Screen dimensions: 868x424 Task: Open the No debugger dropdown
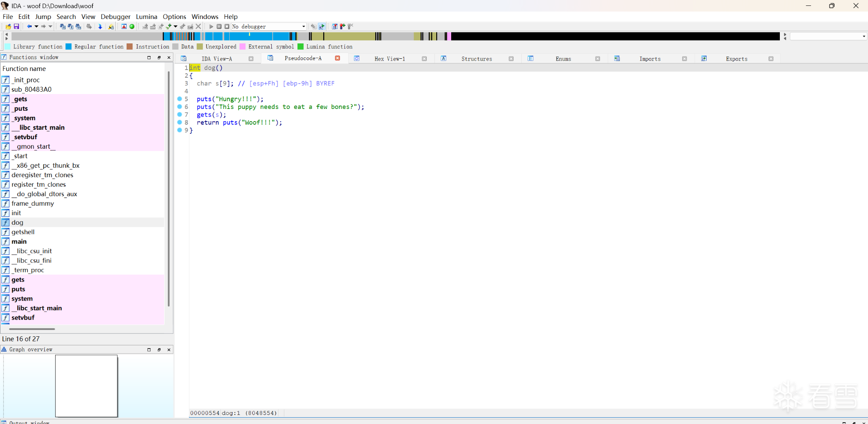pos(269,27)
